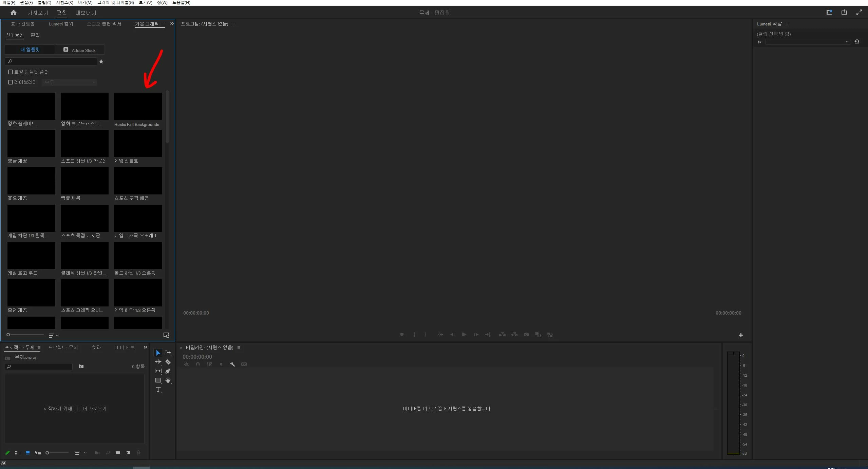
Task: Click New Bin folder icon in Project panel
Action: 118,453
